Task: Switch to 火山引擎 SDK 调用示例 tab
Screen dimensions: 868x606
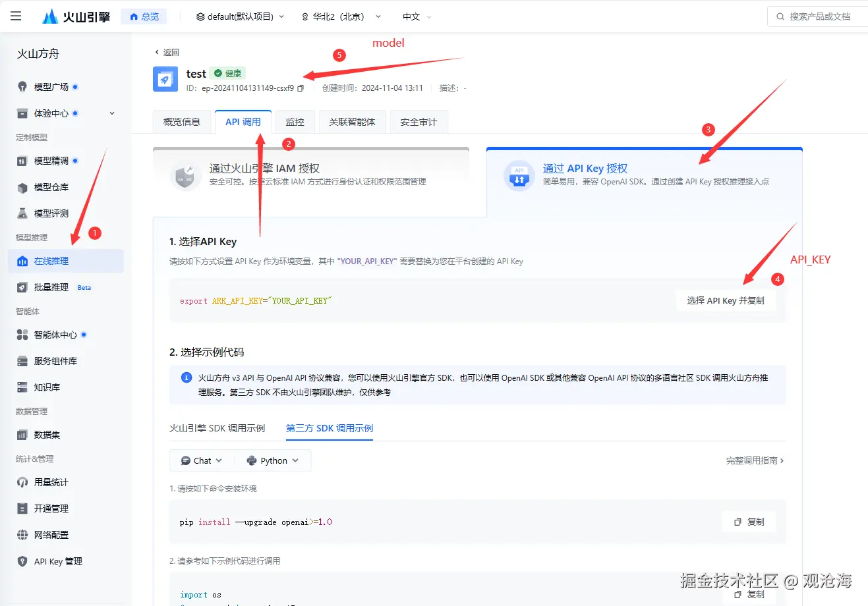Action: [x=217, y=428]
